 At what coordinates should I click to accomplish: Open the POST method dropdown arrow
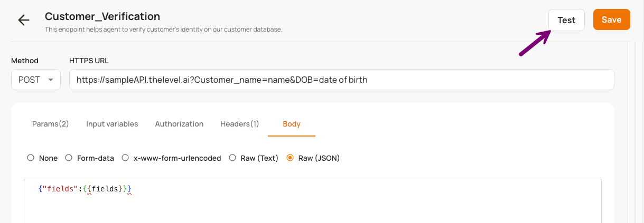(51, 80)
